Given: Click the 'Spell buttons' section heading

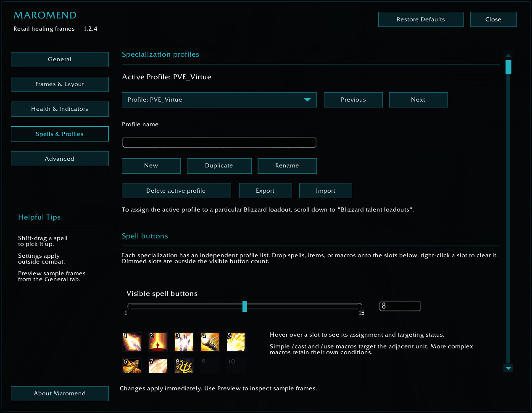Looking at the screenshot, I should [145, 236].
